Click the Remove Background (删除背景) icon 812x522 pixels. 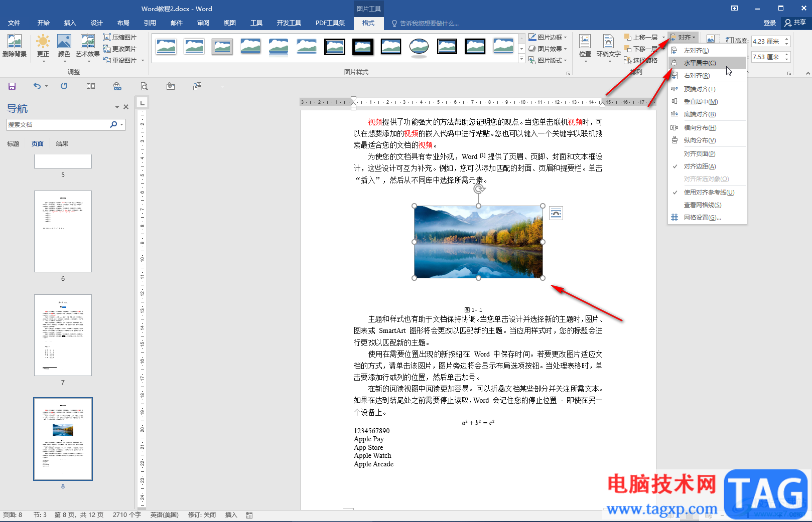tap(14, 46)
